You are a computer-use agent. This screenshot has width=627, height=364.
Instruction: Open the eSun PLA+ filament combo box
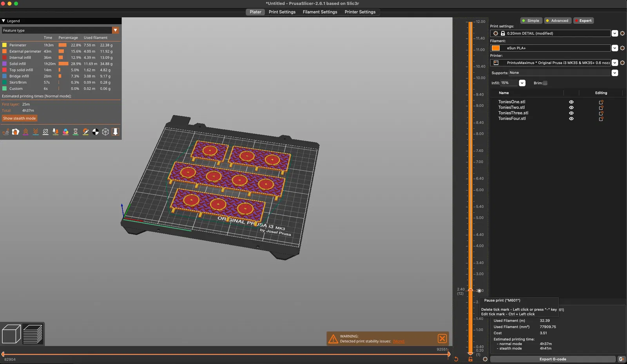pyautogui.click(x=550, y=48)
